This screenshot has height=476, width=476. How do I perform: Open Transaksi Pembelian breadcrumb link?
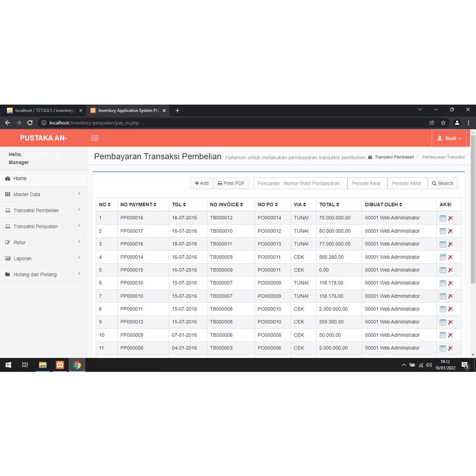point(394,157)
